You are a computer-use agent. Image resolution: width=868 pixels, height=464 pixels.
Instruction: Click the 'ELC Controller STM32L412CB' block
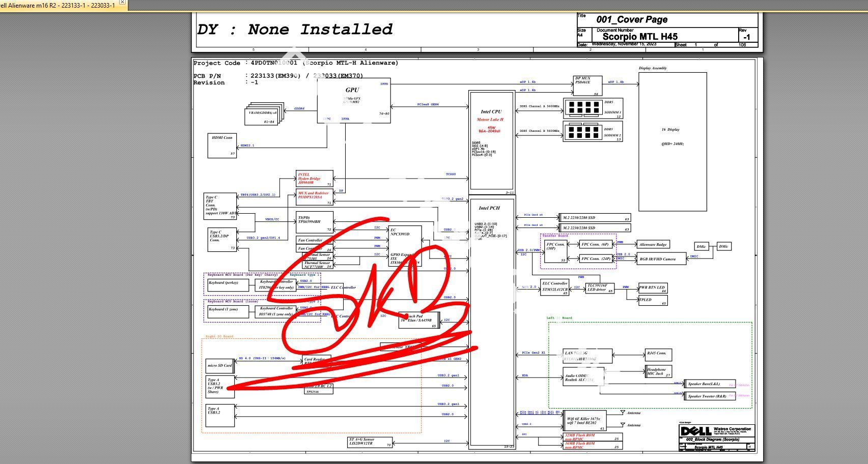tap(554, 287)
